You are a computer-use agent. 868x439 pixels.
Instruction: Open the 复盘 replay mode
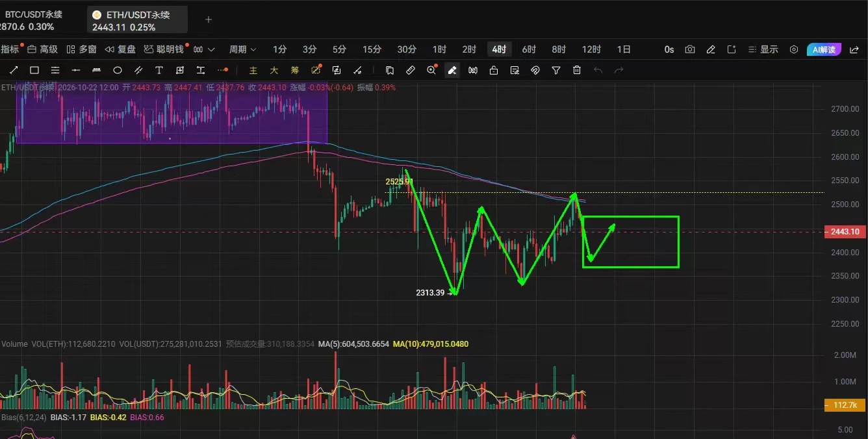tap(120, 49)
